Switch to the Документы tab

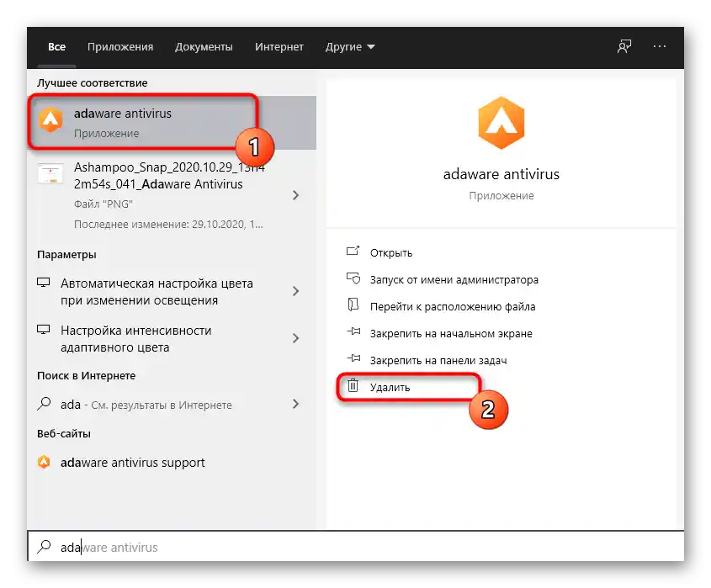[204, 47]
